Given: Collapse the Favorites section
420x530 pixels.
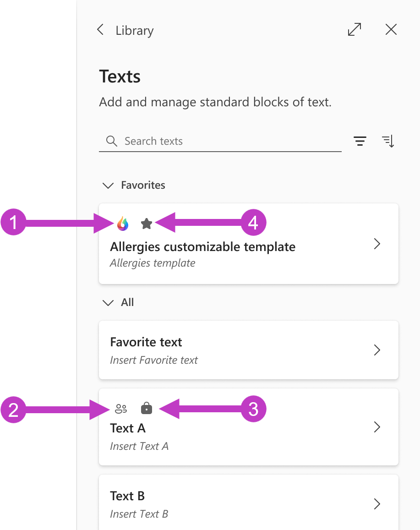Looking at the screenshot, I should click(108, 186).
